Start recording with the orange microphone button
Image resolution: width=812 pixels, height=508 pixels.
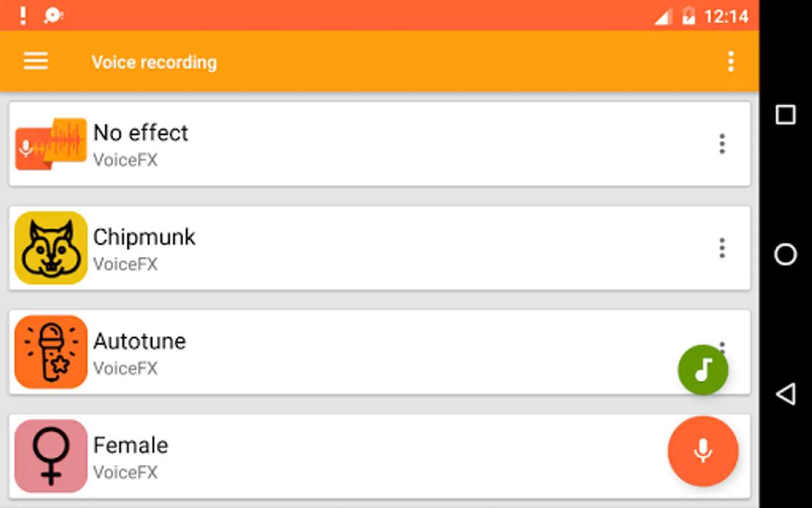[703, 451]
